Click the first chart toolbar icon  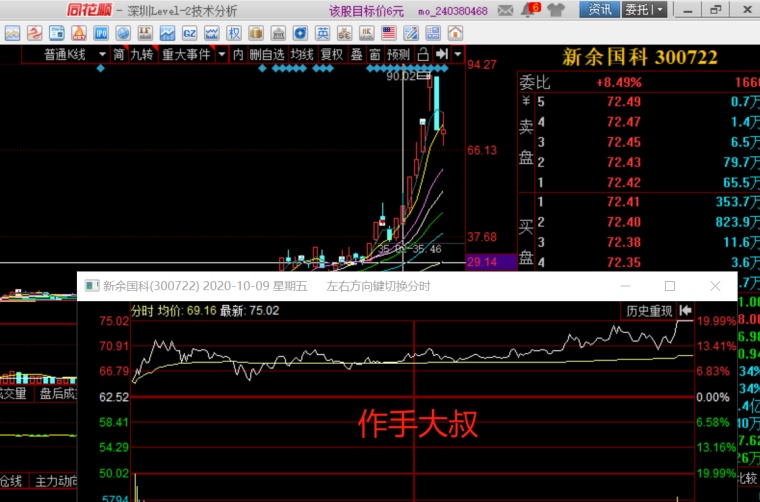point(13,33)
